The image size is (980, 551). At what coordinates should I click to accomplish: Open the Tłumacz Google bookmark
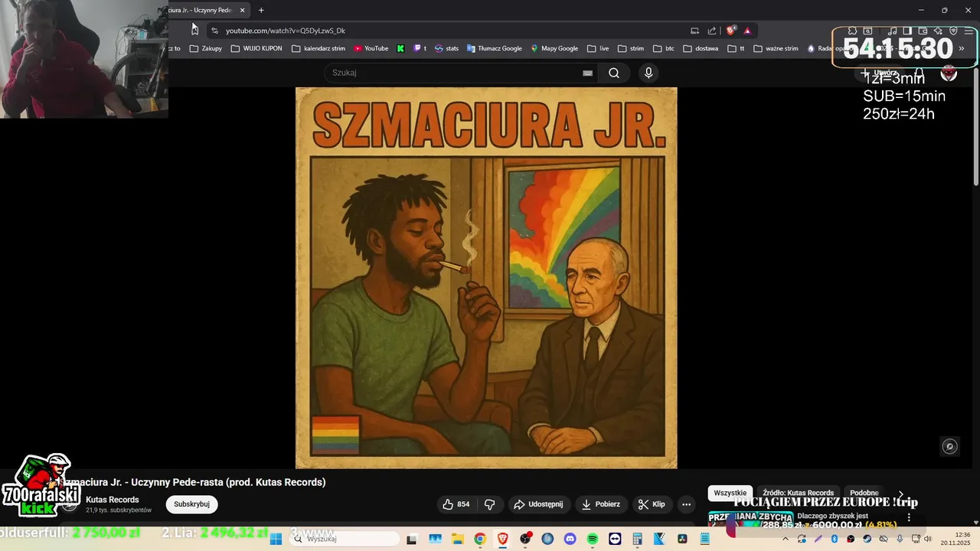(x=494, y=48)
